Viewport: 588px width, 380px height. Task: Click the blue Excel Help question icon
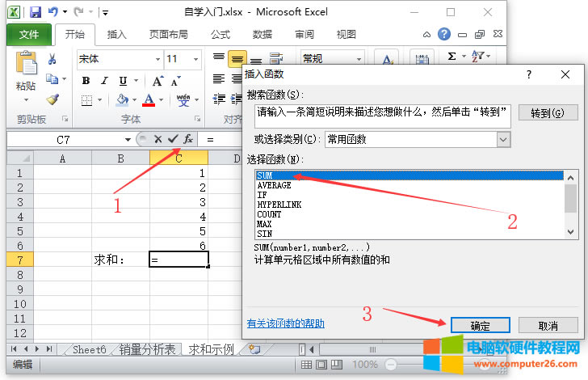point(444,34)
